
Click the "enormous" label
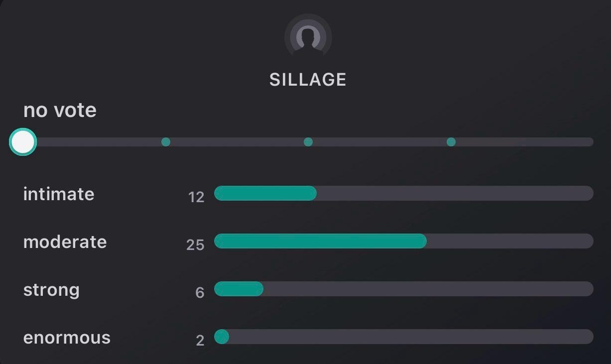click(x=67, y=338)
